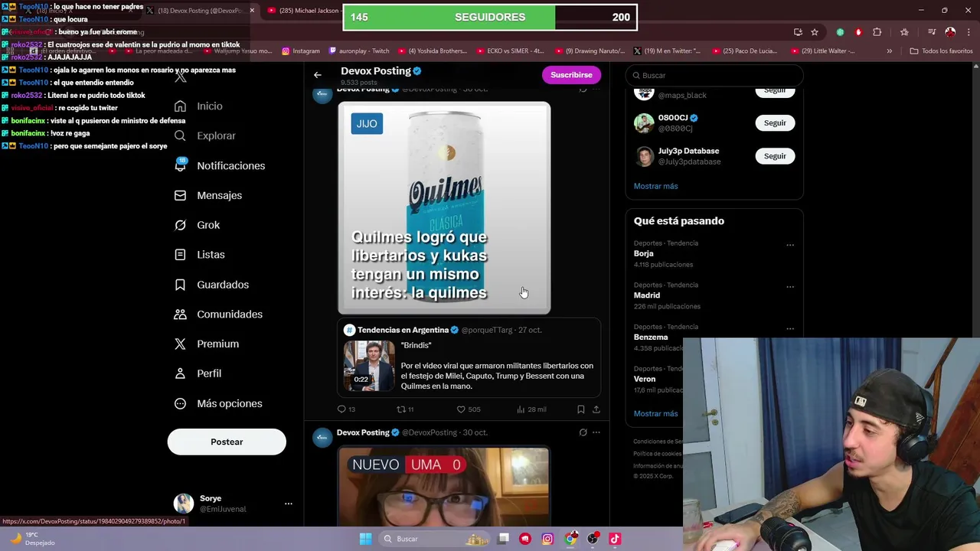
Task: Open more options for the Borja trend
Action: click(790, 246)
